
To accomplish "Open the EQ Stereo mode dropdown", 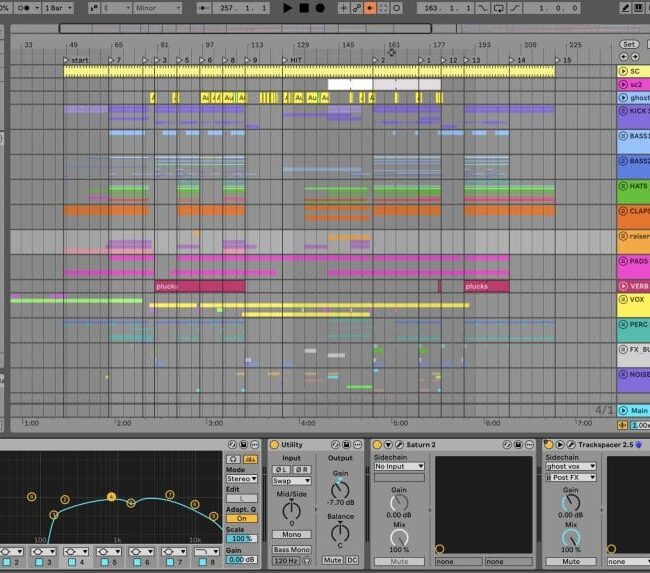I will click(x=240, y=479).
